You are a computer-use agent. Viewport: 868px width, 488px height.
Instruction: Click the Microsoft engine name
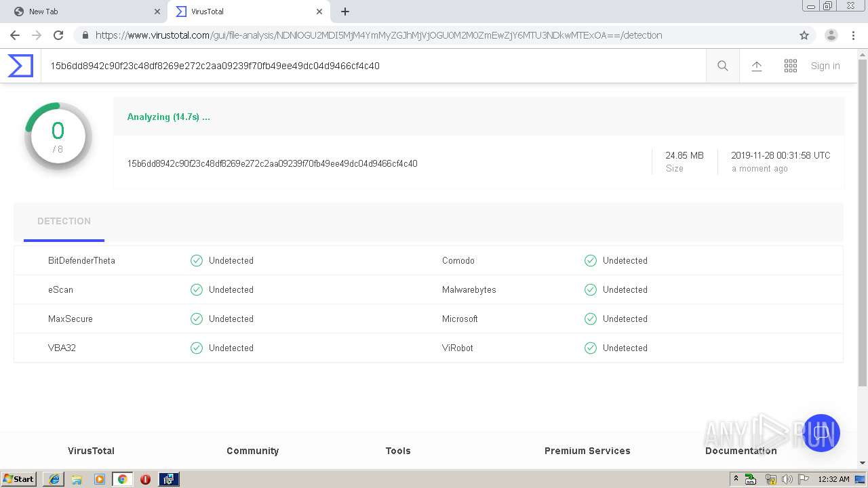(x=460, y=319)
